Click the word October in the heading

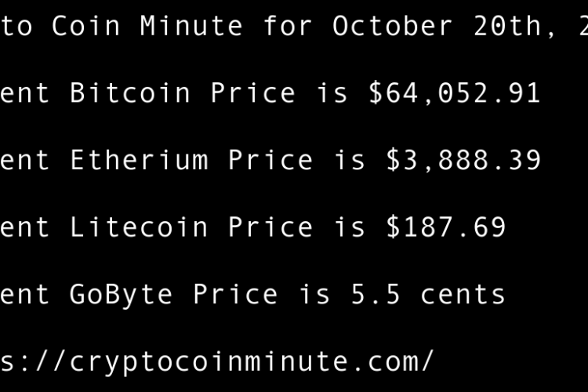(393, 27)
